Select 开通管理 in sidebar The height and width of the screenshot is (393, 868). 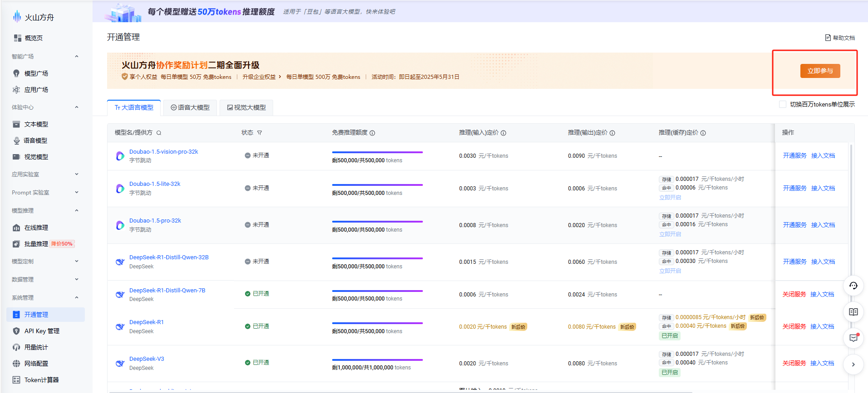pos(45,315)
